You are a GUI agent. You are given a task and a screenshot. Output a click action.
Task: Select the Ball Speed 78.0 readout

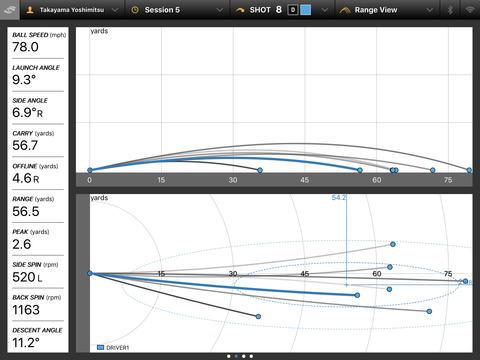click(38, 43)
